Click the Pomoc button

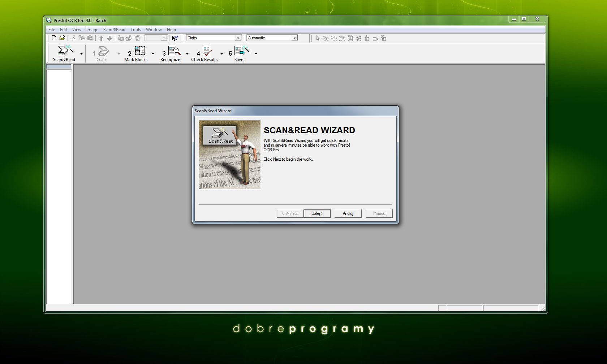point(379,213)
